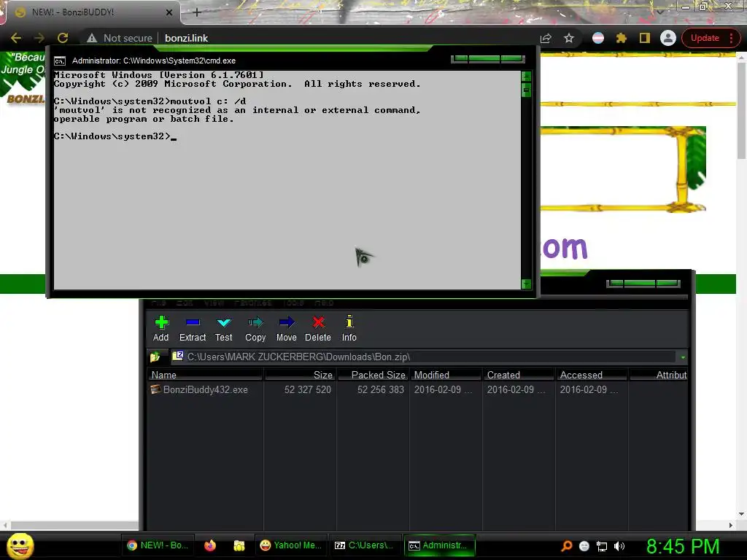
Task: Bookmark this page with the star
Action: pyautogui.click(x=569, y=38)
